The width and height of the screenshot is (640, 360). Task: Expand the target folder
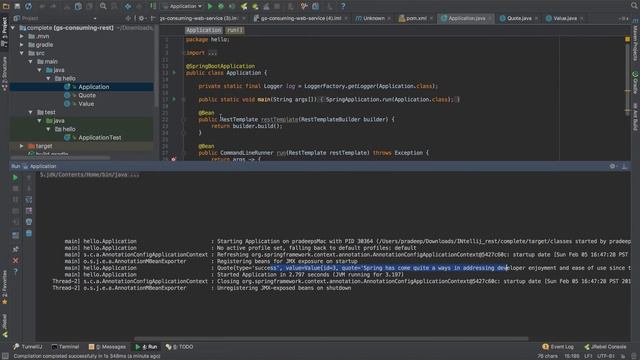[22, 146]
